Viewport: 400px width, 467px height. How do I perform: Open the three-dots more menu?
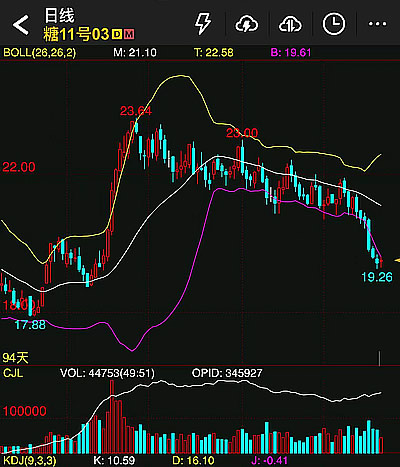pyautogui.click(x=377, y=24)
